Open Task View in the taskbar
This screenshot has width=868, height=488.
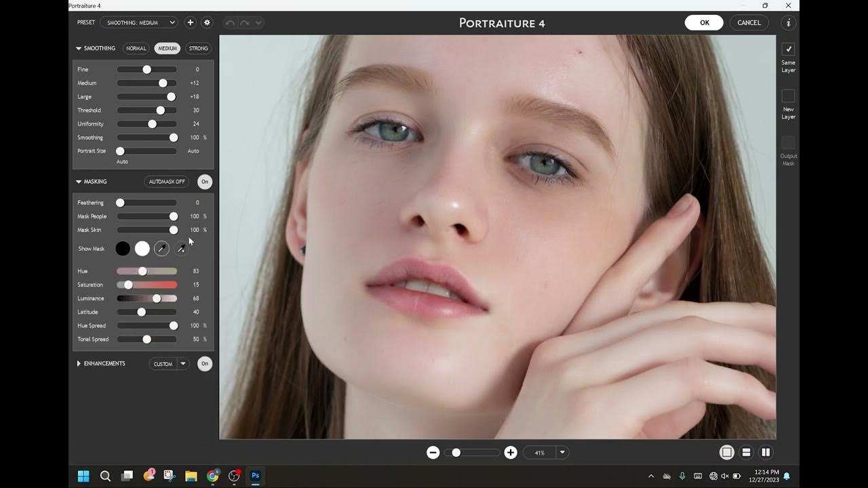127,476
